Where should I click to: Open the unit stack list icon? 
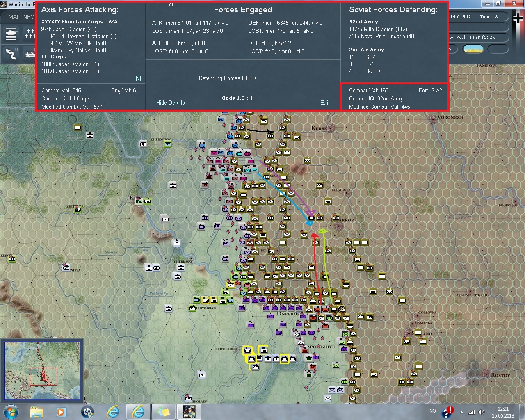pos(11,34)
